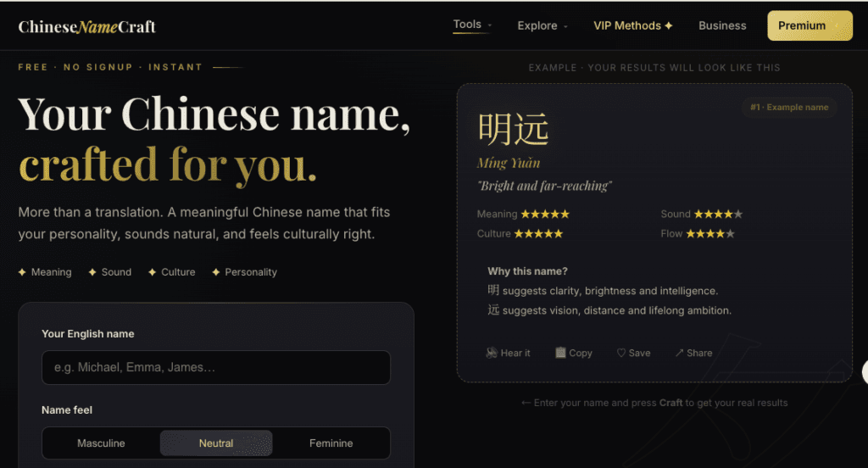868x468 pixels.
Task: Click the clipboard Copy icon
Action: click(x=560, y=353)
